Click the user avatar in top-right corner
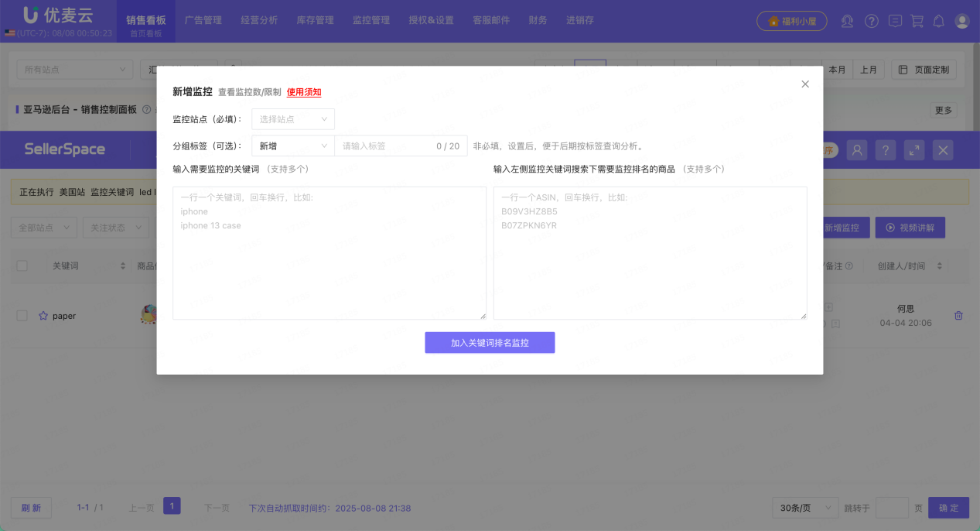The image size is (980, 531). point(961,21)
